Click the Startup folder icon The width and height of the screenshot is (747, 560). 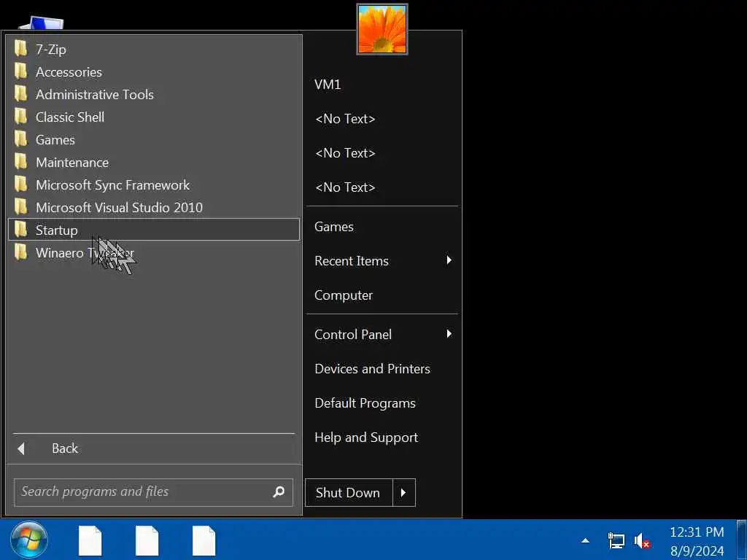[x=21, y=230]
